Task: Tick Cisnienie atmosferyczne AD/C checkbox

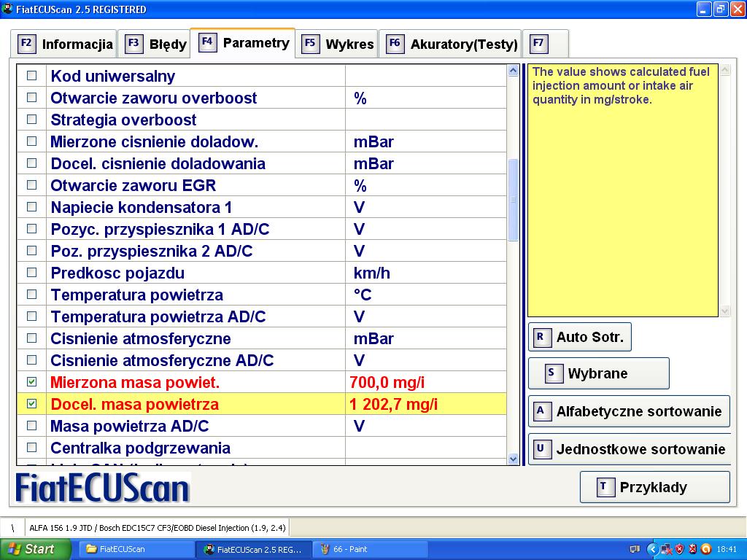Action: pyautogui.click(x=32, y=360)
